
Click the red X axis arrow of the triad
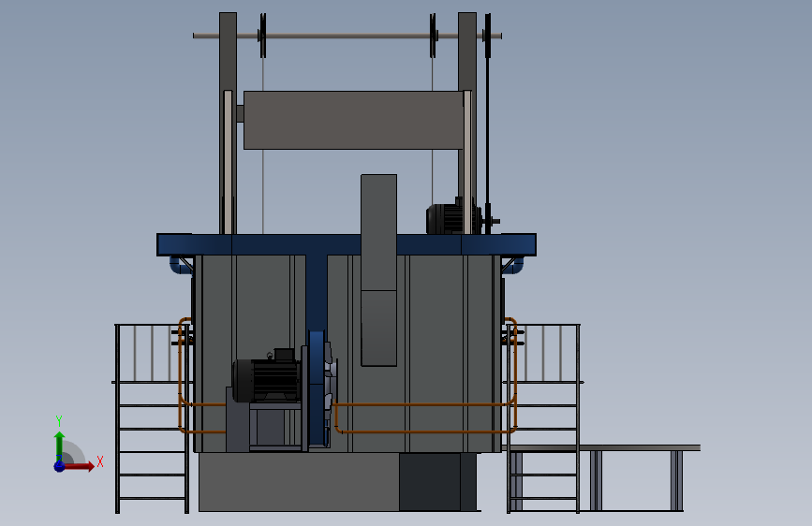(x=79, y=466)
